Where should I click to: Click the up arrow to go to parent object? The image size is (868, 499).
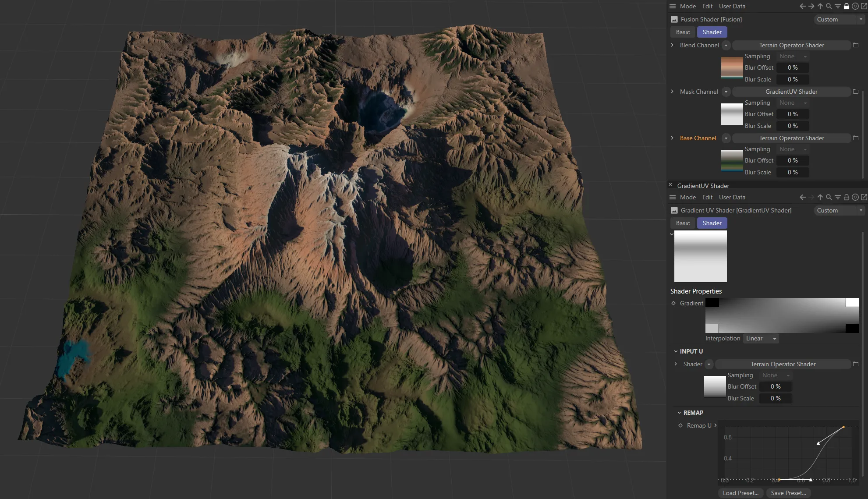tap(820, 6)
